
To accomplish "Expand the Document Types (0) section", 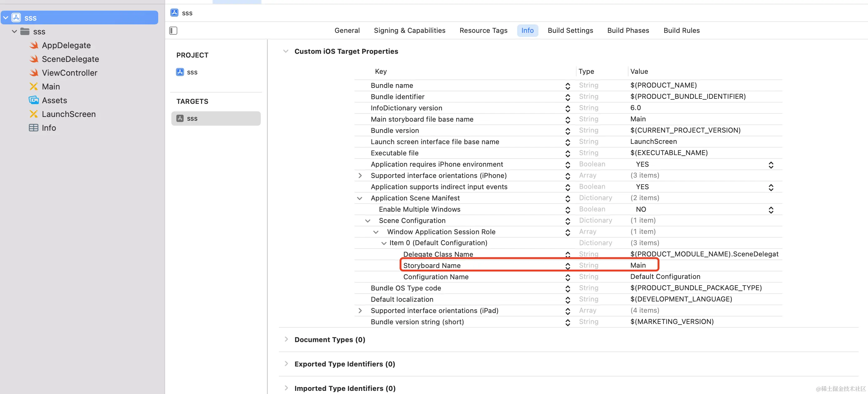I will point(286,339).
